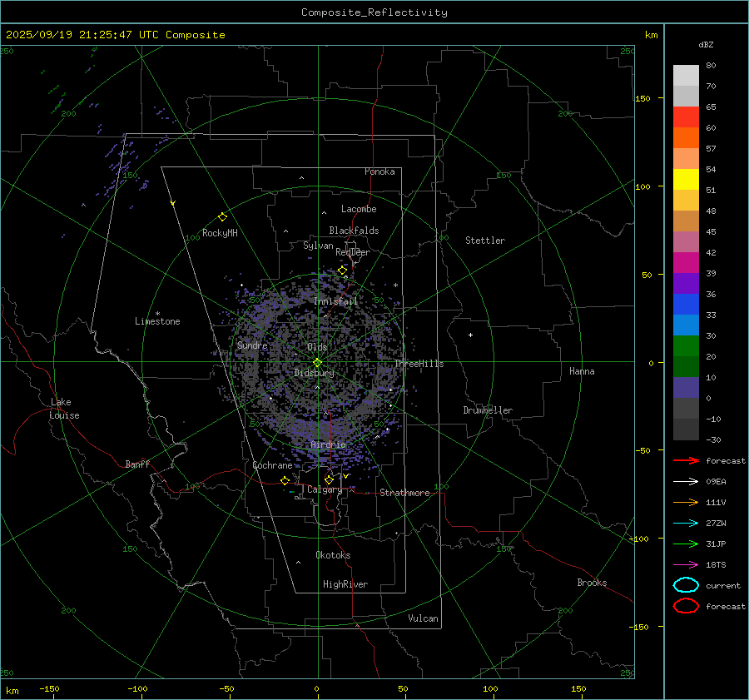Pick the red 60 dBZ color swatch
The height and width of the screenshot is (700, 749).
point(686,117)
